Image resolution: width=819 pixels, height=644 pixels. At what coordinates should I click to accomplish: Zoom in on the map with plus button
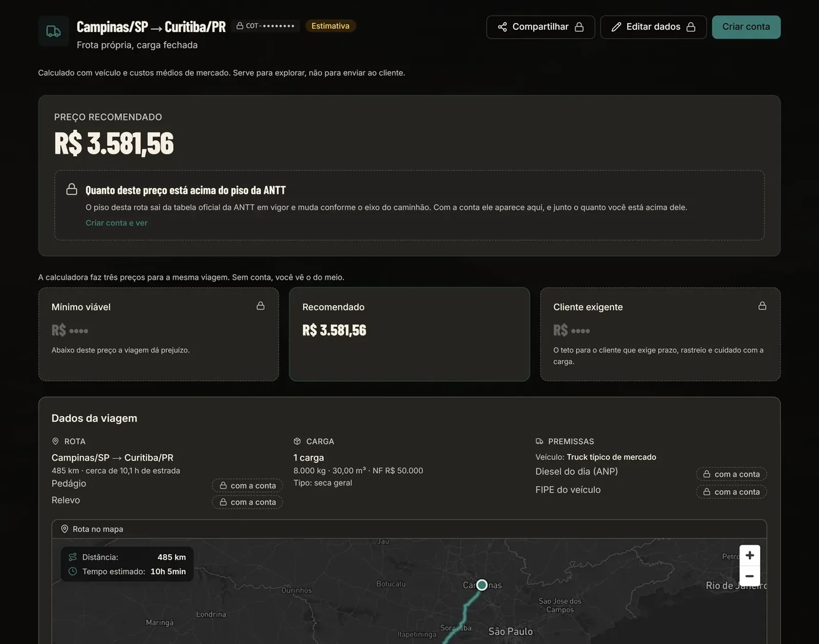[x=750, y=556]
